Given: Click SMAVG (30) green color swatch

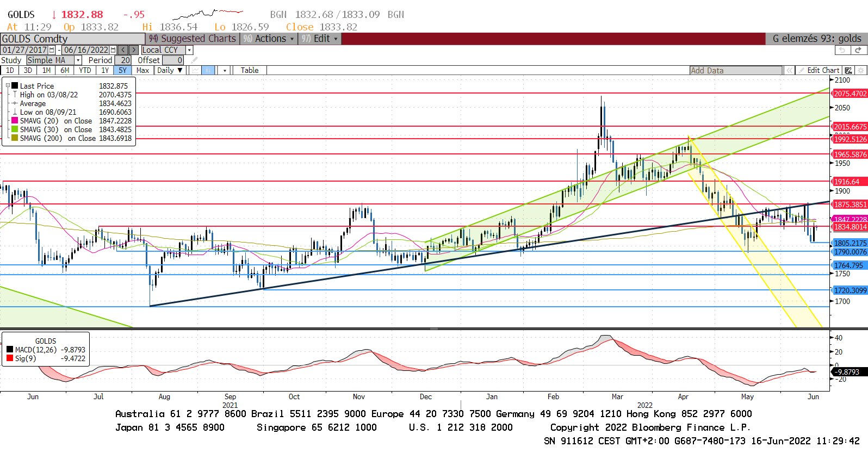Looking at the screenshot, I should (x=15, y=129).
